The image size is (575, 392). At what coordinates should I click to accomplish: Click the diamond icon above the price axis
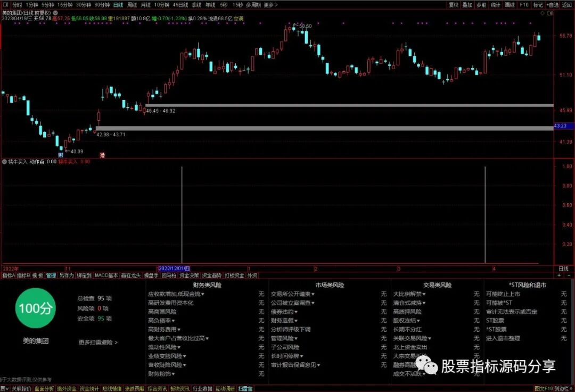[543, 13]
